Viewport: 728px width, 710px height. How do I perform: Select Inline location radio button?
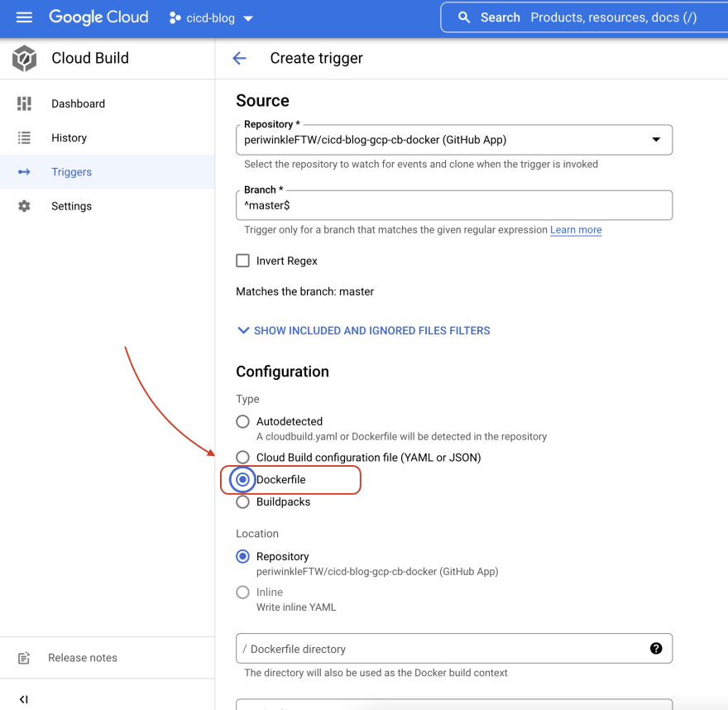243,592
